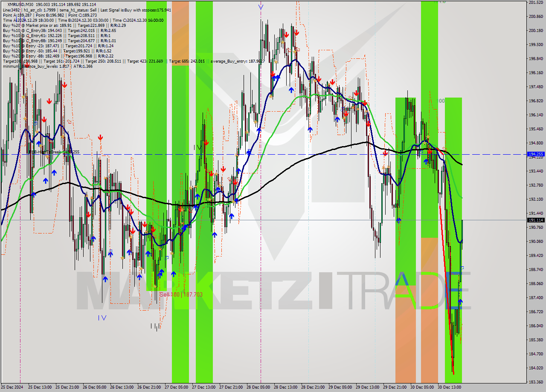This screenshot has width=546, height=392.
Task: Click the '29 Dec 05:00' time label
Action: pos(340,387)
